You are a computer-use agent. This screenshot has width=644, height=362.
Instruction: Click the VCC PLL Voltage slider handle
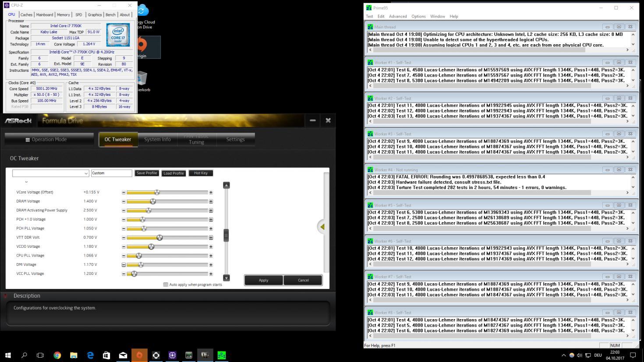134,274
